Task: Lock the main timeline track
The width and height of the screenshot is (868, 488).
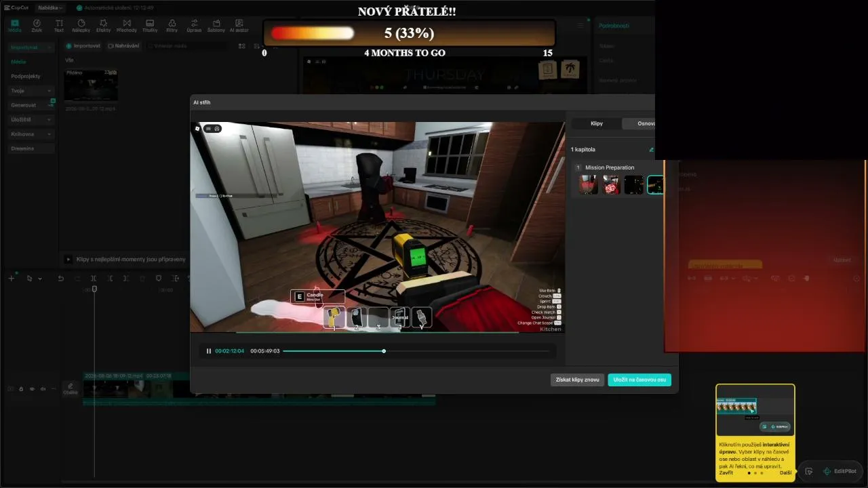Action: (21, 389)
